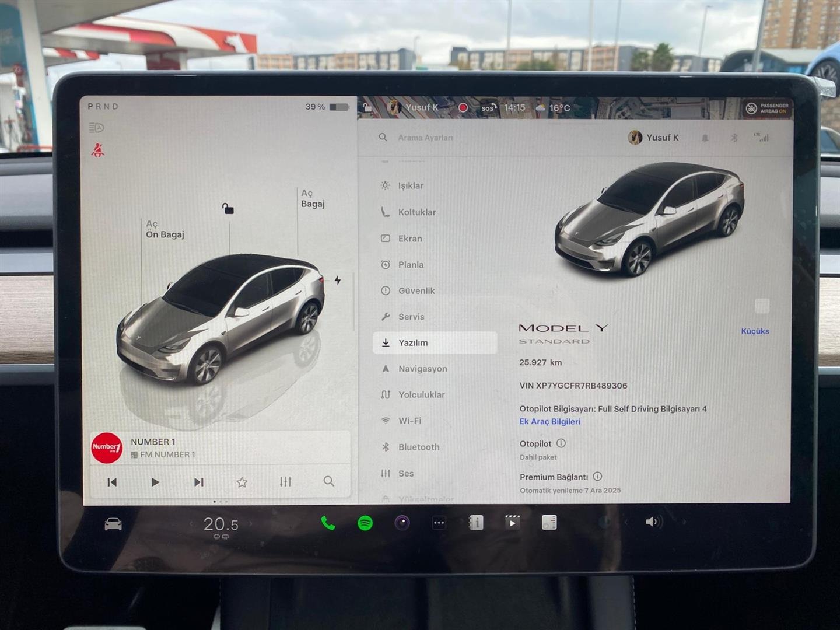Select Navigasyon in settings menu
Screen dimensions: 840x630
click(422, 369)
